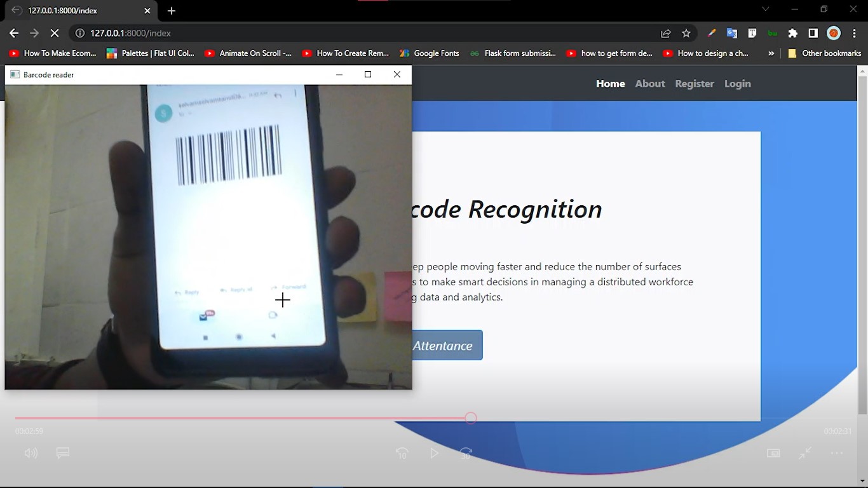Open the Register page link
Viewport: 868px width, 488px height.
click(695, 83)
